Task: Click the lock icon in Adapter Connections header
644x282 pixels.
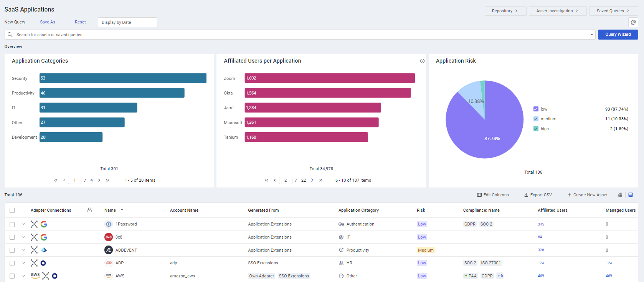Action: 89,210
